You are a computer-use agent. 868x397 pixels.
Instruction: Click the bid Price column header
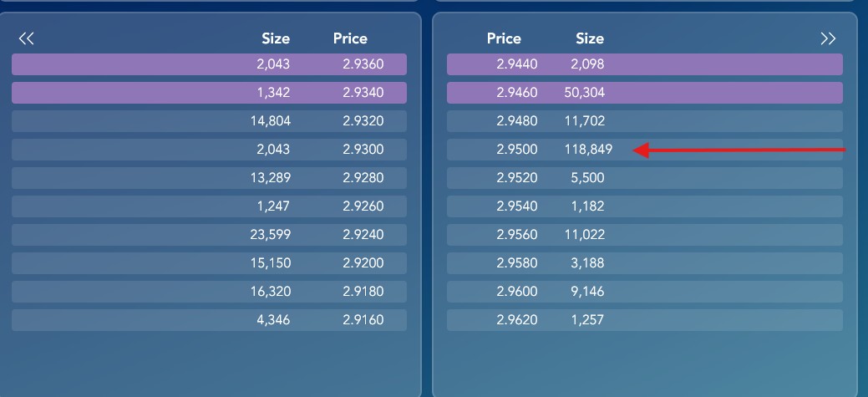point(350,38)
